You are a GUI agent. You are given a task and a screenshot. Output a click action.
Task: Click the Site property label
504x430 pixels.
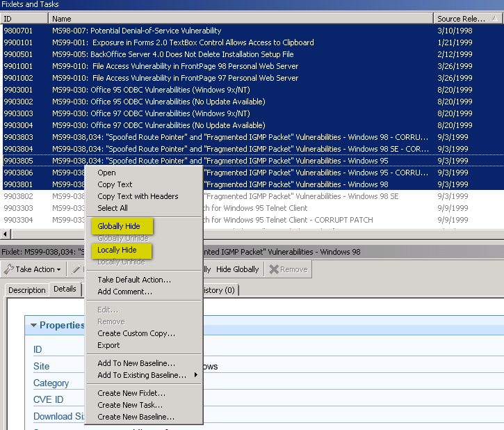tap(42, 366)
